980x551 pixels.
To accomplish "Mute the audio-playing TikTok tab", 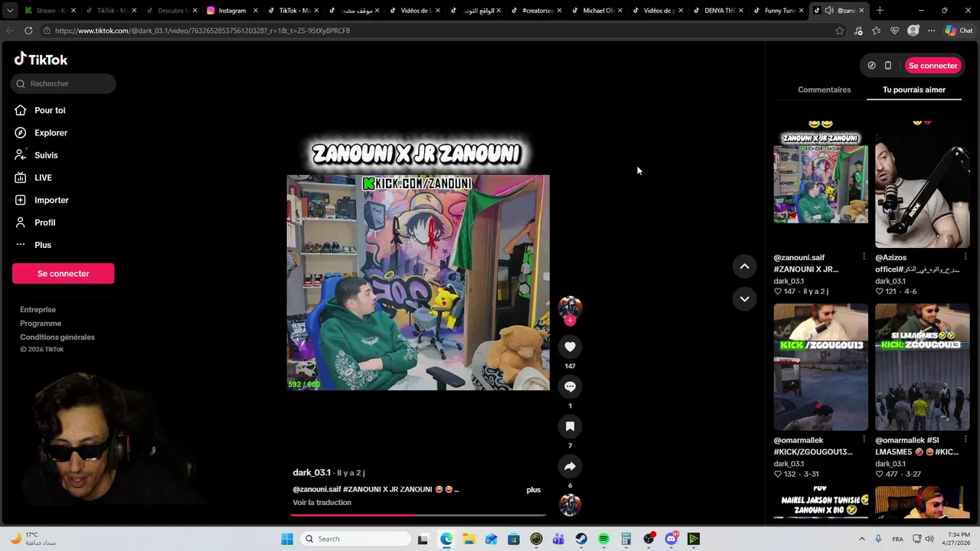I will [828, 11].
